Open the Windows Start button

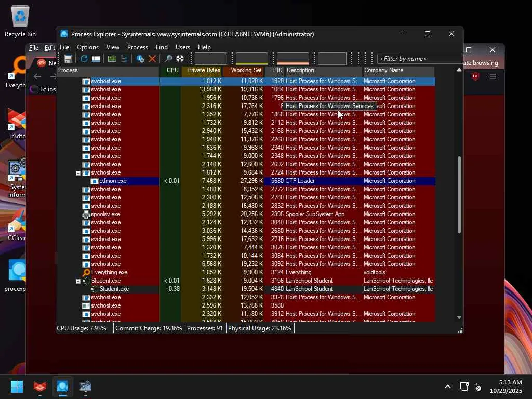(x=17, y=387)
